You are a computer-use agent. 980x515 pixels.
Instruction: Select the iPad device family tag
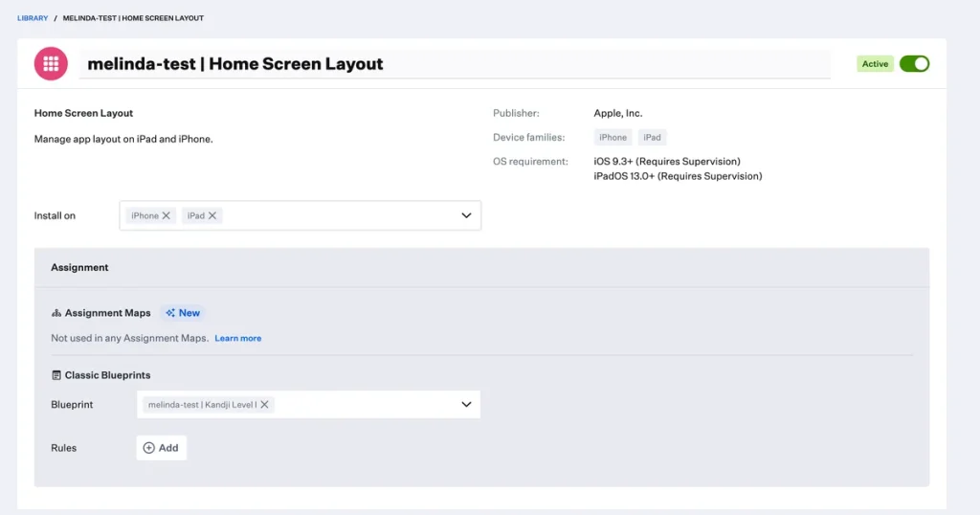click(x=652, y=138)
